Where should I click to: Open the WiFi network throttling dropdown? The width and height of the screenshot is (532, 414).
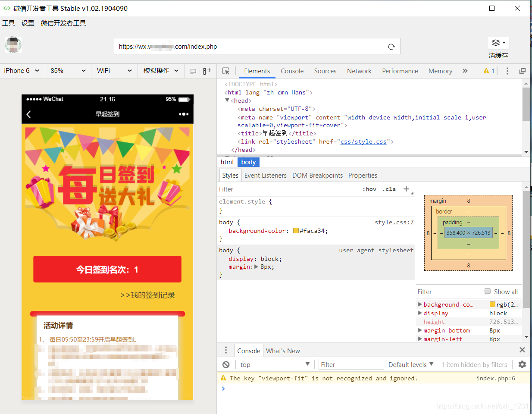pyautogui.click(x=114, y=71)
